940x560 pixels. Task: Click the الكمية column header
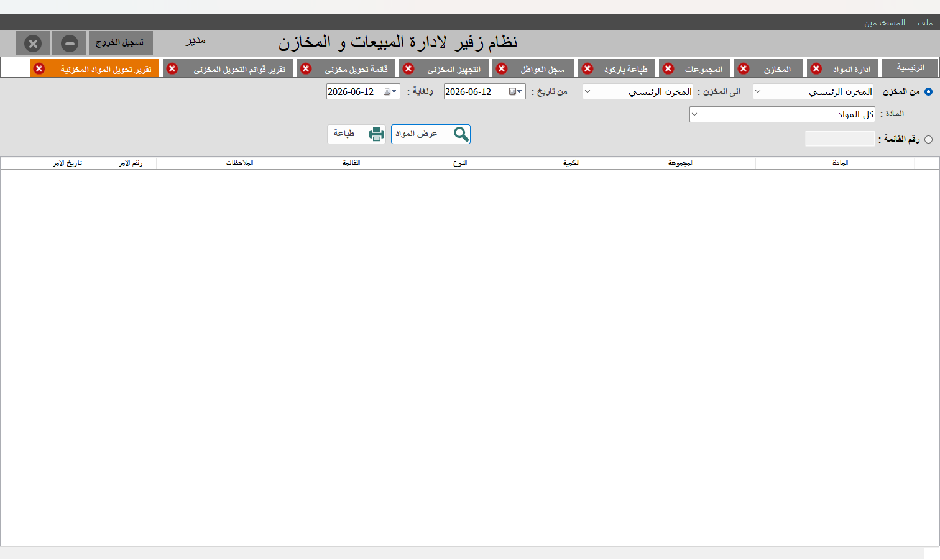566,163
